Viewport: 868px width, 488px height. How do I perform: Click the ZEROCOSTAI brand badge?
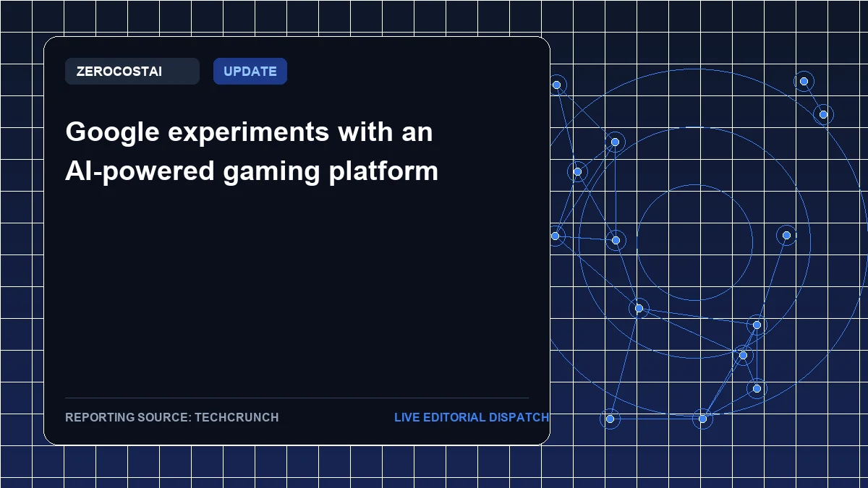132,72
